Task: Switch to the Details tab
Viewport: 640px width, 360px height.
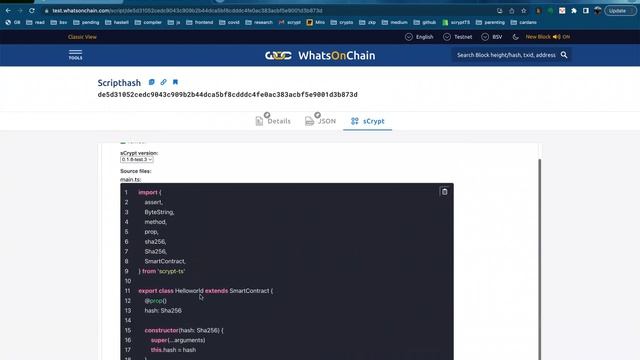Action: click(x=273, y=121)
